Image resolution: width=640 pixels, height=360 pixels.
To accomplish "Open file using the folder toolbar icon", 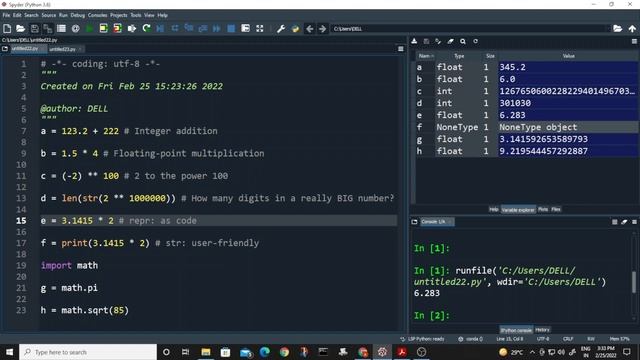I will [x=20, y=29].
